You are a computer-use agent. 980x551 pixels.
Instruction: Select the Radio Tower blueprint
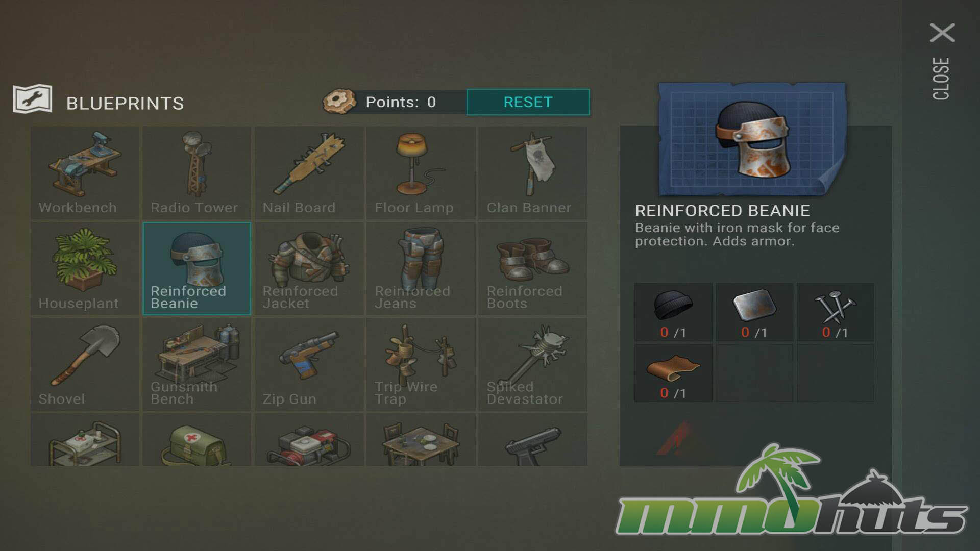(197, 173)
